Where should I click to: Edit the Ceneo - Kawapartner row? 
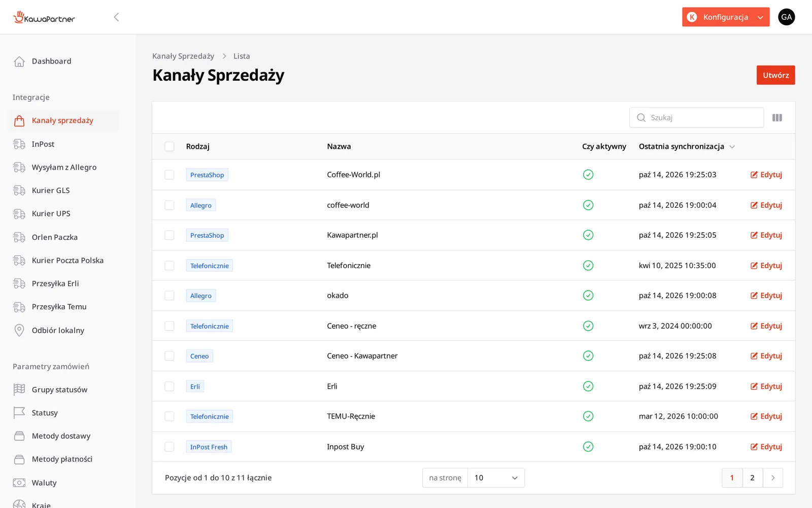click(x=766, y=356)
